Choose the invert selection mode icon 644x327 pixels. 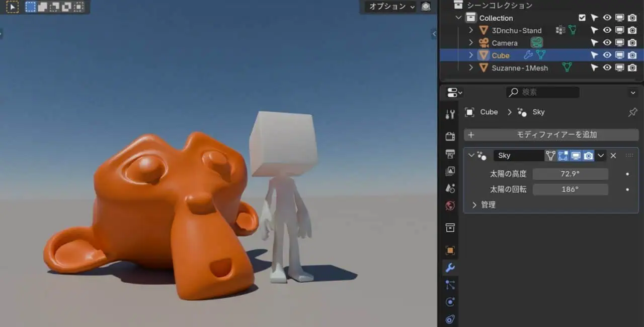coord(67,7)
